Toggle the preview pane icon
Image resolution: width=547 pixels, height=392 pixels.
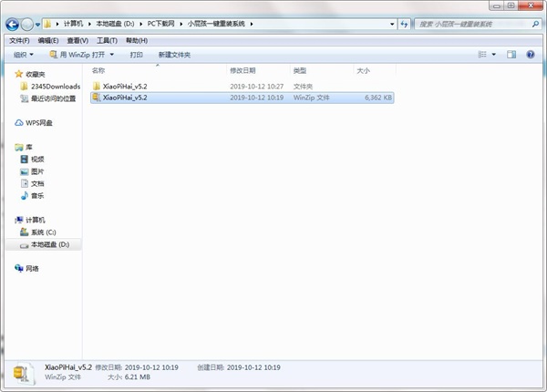[511, 55]
